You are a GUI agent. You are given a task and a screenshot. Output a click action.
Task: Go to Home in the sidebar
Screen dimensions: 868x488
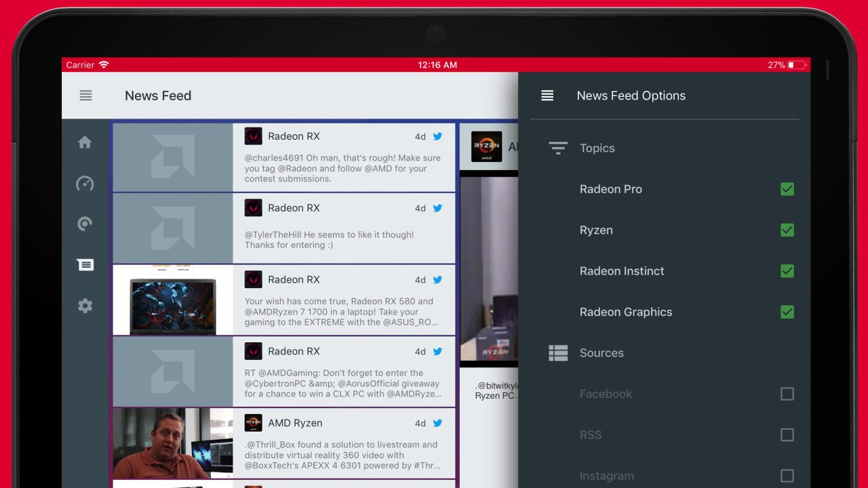[x=85, y=142]
